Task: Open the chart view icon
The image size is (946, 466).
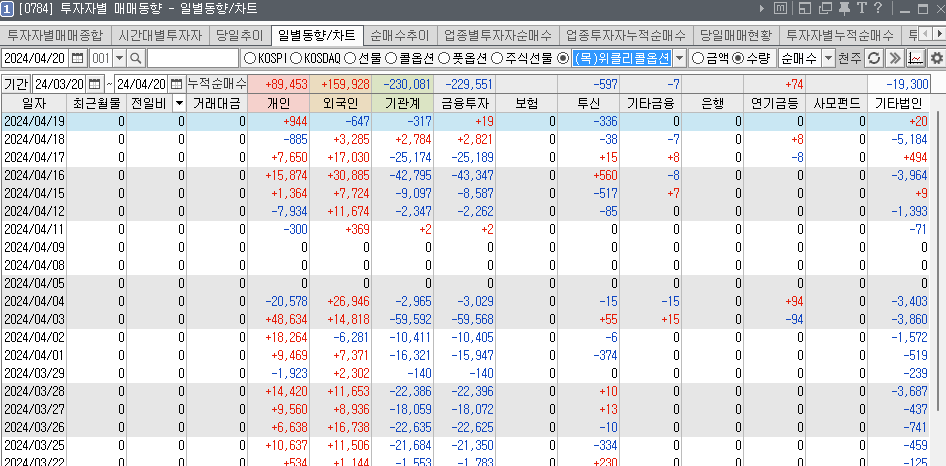Action: (x=916, y=58)
